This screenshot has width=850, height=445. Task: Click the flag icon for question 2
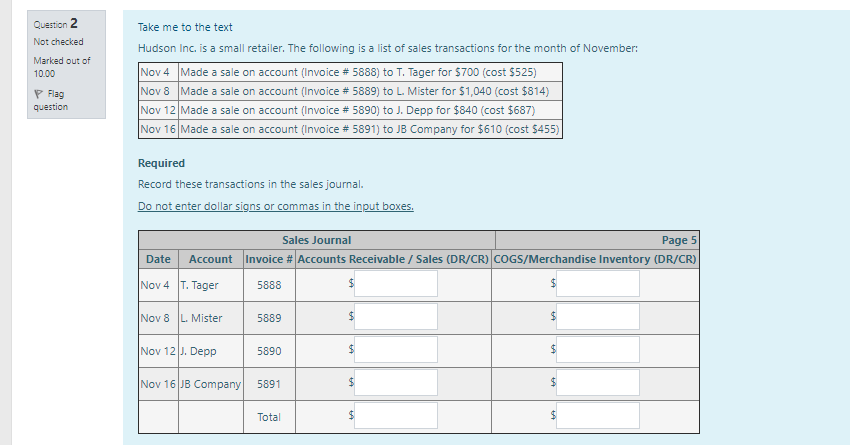[x=38, y=94]
